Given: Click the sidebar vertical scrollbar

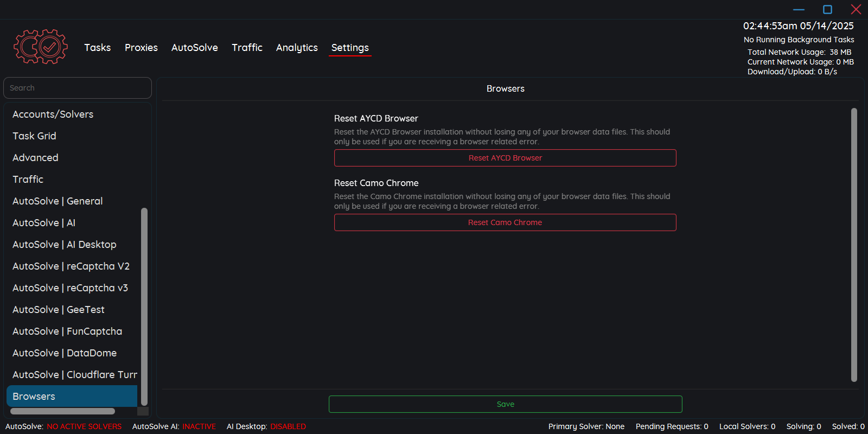Looking at the screenshot, I should click(144, 307).
